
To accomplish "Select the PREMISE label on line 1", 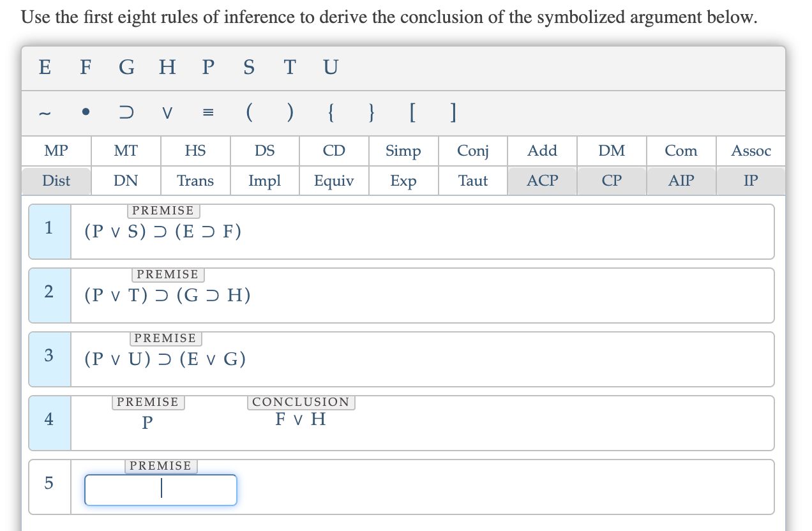I will click(163, 211).
